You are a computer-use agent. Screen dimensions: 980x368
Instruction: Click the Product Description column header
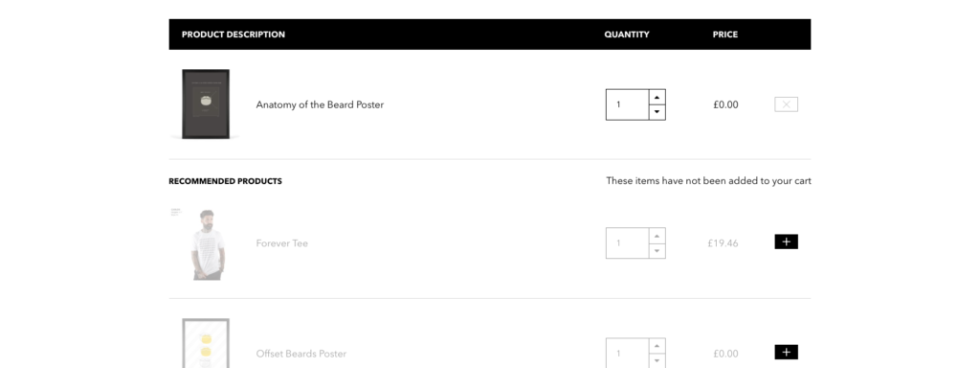tap(234, 34)
